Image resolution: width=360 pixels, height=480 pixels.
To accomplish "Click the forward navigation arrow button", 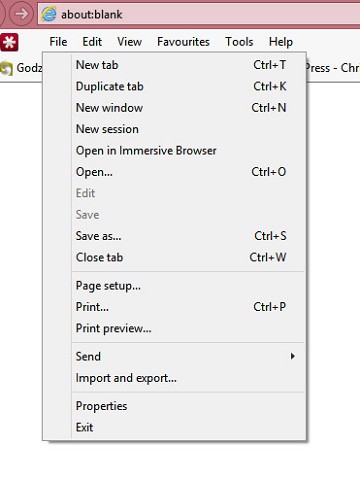I will point(21,14).
